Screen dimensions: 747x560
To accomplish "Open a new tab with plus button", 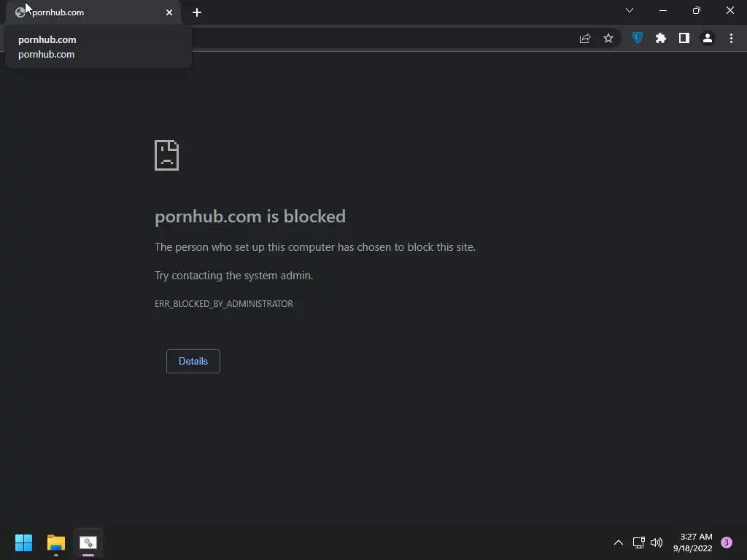I will [197, 12].
